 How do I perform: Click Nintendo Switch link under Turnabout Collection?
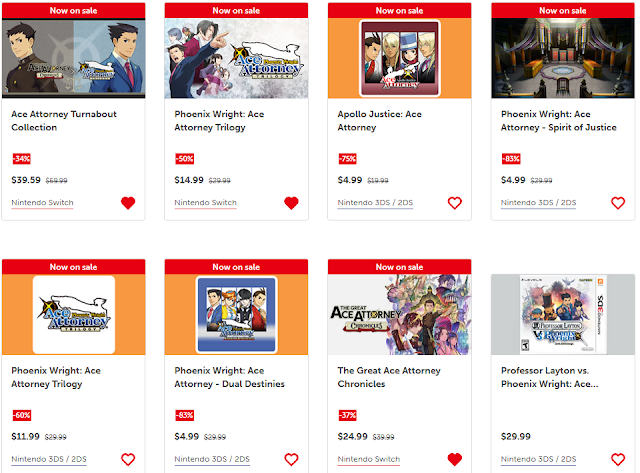42,203
